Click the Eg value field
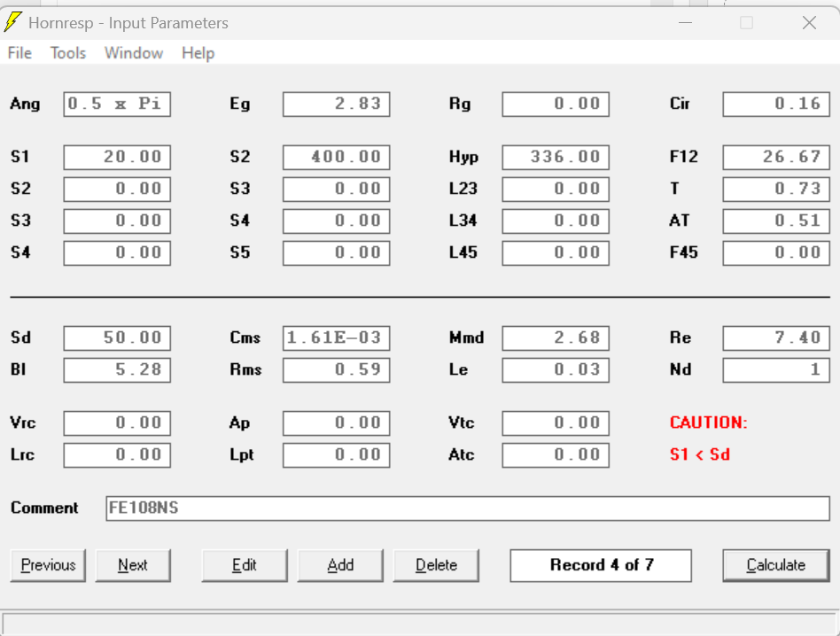Screen dimensions: 840x636 tap(337, 105)
